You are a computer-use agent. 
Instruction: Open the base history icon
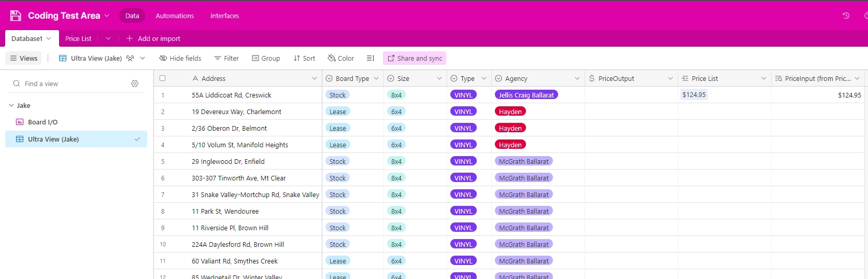click(846, 16)
